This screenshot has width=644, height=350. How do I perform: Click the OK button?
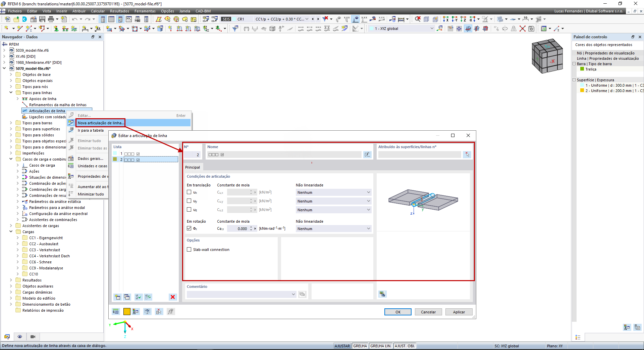[398, 312]
